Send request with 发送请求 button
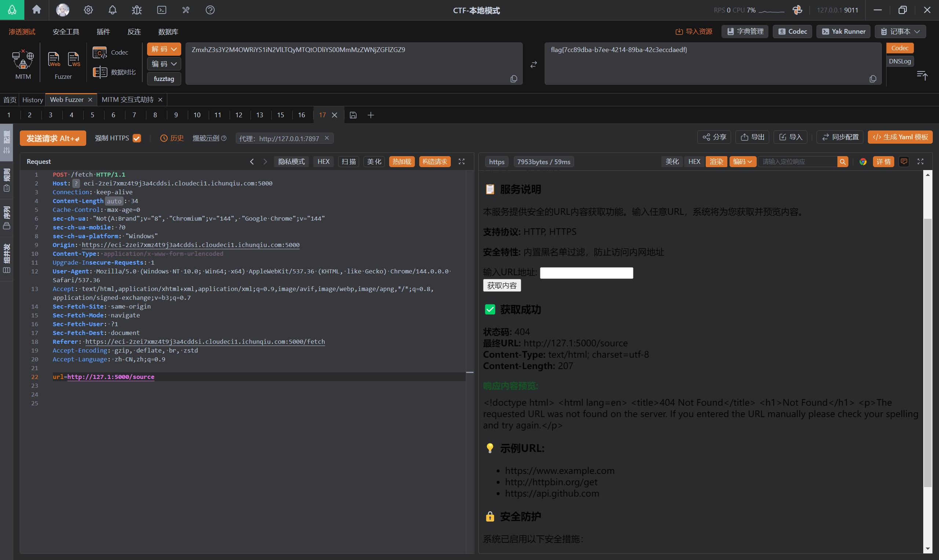This screenshot has width=939, height=560. point(53,138)
